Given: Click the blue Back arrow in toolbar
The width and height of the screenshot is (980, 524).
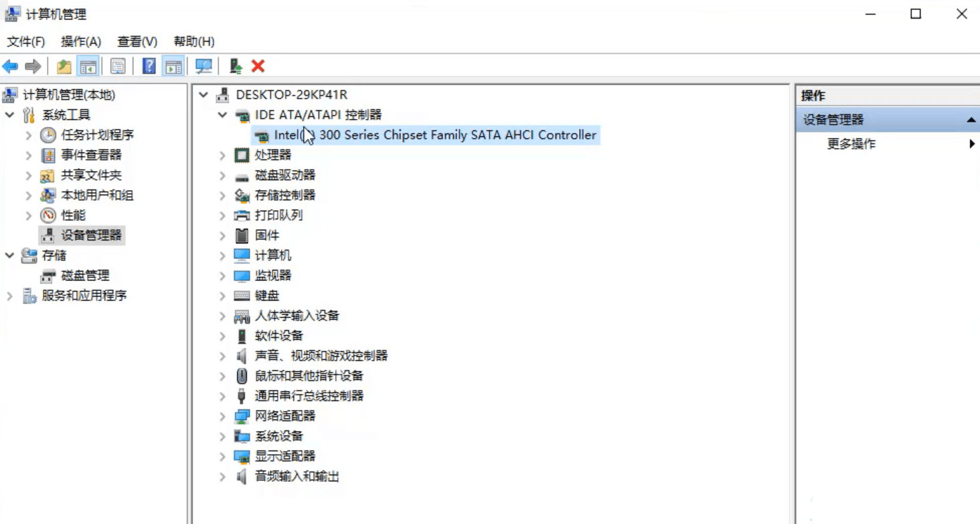Looking at the screenshot, I should click(10, 66).
